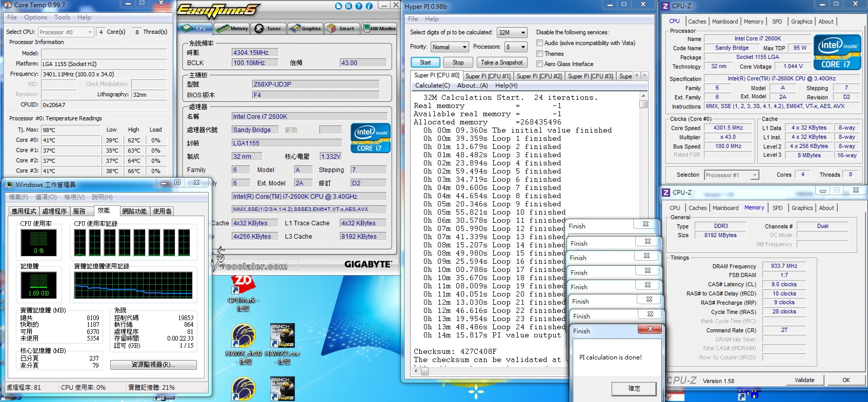The width and height of the screenshot is (868, 402).
Task: Click the Windows Task Manager title icon
Action: click(x=9, y=184)
